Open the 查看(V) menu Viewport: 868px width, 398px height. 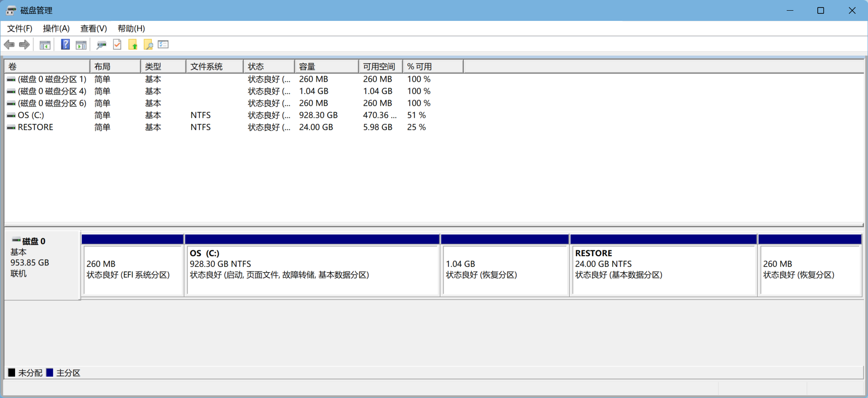pyautogui.click(x=93, y=28)
